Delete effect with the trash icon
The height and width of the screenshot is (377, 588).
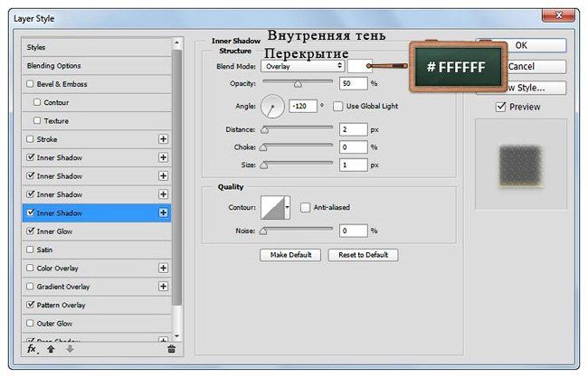(172, 348)
